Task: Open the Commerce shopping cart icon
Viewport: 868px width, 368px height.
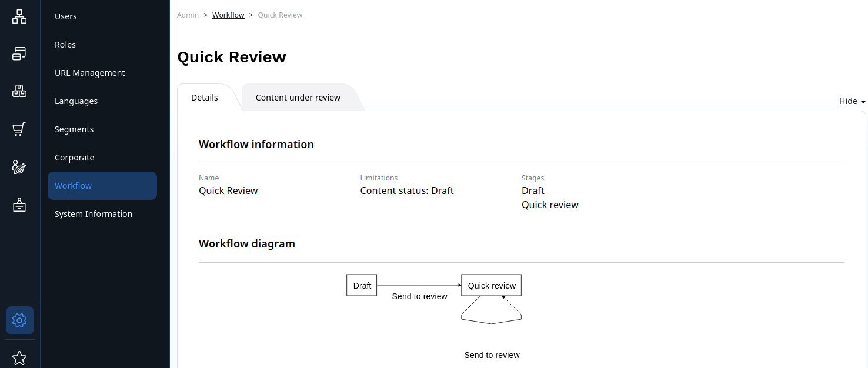Action: coord(19,129)
